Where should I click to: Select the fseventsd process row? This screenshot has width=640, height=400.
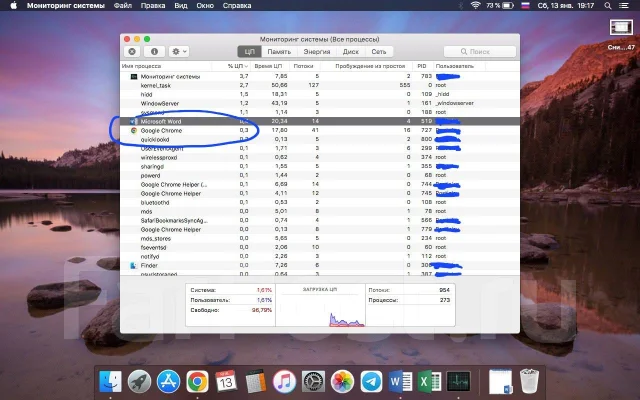click(x=320, y=247)
